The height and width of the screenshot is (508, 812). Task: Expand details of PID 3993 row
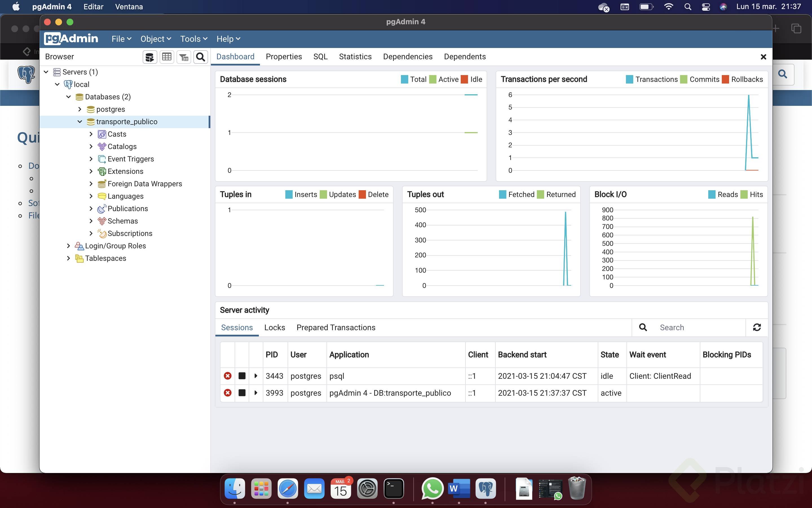pyautogui.click(x=256, y=393)
